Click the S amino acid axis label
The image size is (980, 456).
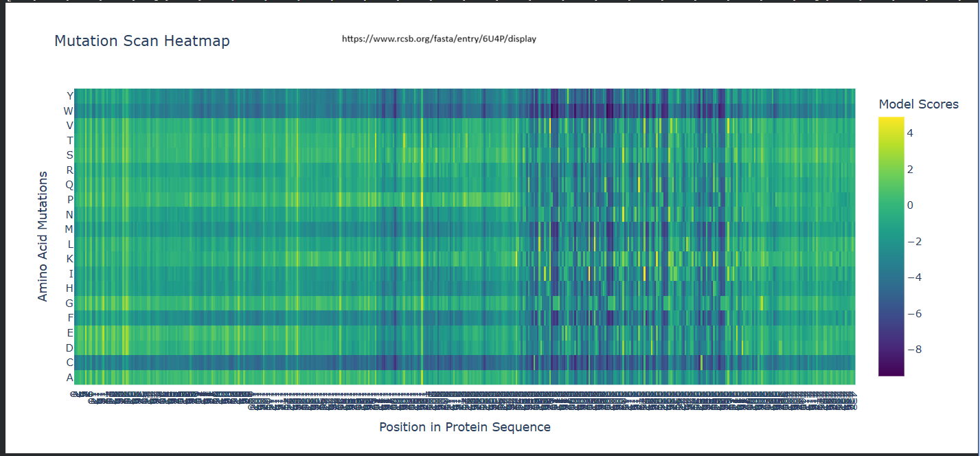[x=69, y=155]
